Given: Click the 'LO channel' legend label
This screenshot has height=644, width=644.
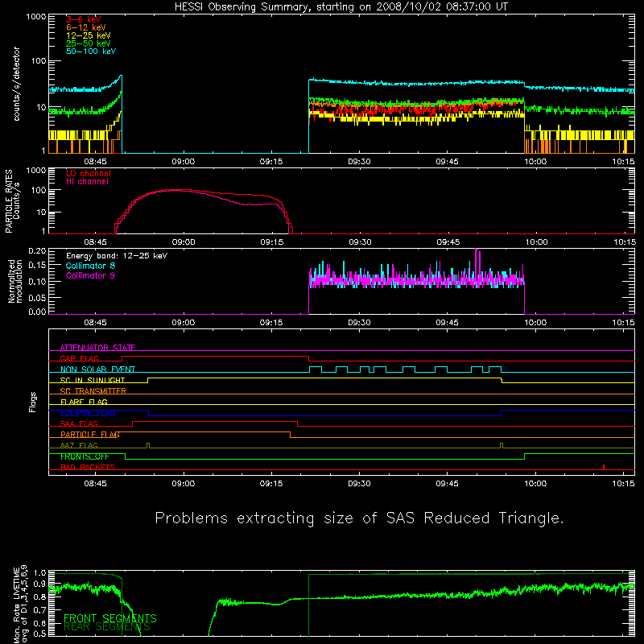Looking at the screenshot, I should [x=89, y=173].
